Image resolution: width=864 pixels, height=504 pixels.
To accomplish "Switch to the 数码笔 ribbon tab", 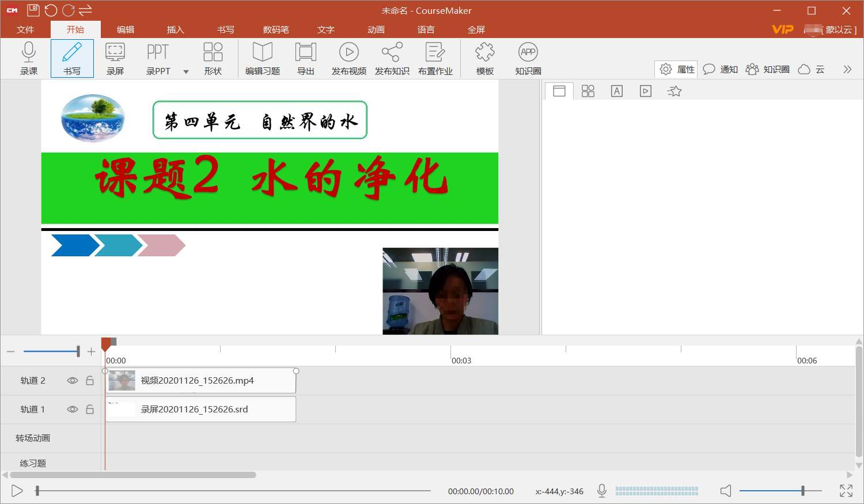I will pos(276,29).
